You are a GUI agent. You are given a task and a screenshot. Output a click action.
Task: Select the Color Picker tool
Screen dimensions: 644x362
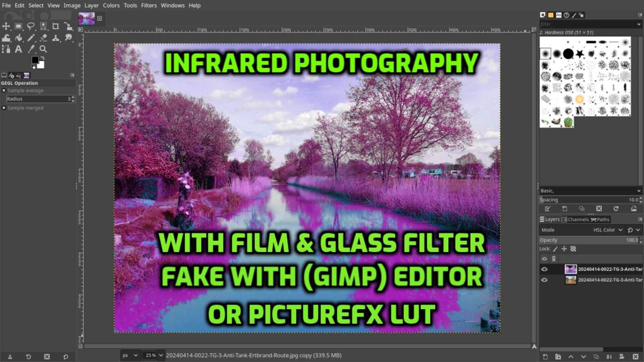click(31, 49)
